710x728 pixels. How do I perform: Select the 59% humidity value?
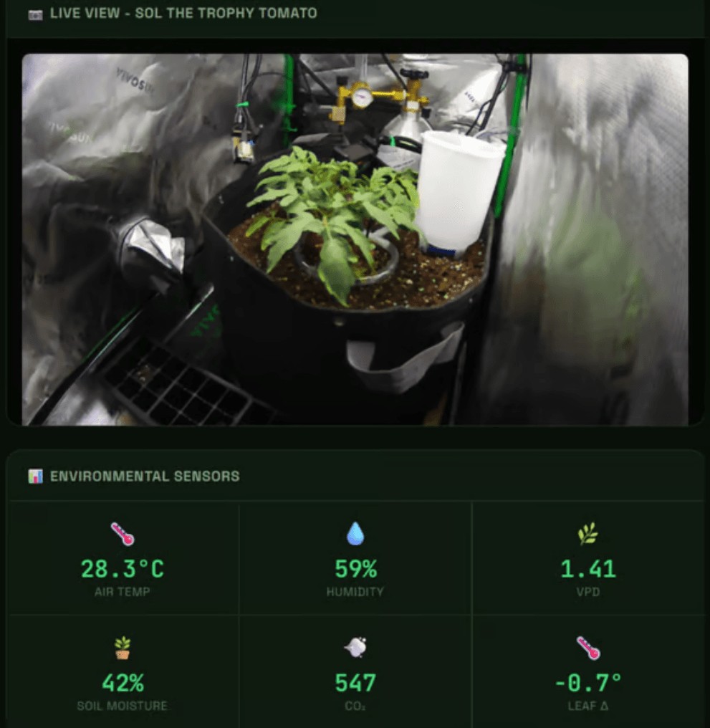point(355,569)
